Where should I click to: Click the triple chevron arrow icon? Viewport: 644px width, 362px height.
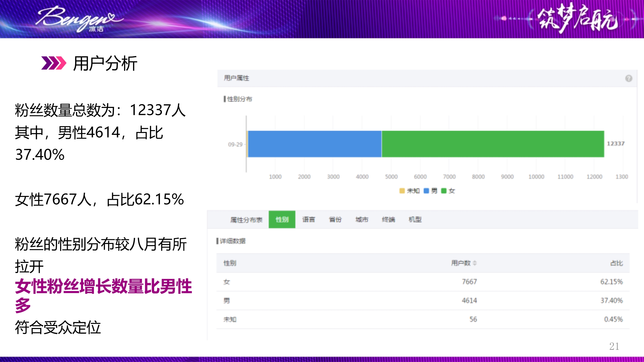[x=53, y=63]
